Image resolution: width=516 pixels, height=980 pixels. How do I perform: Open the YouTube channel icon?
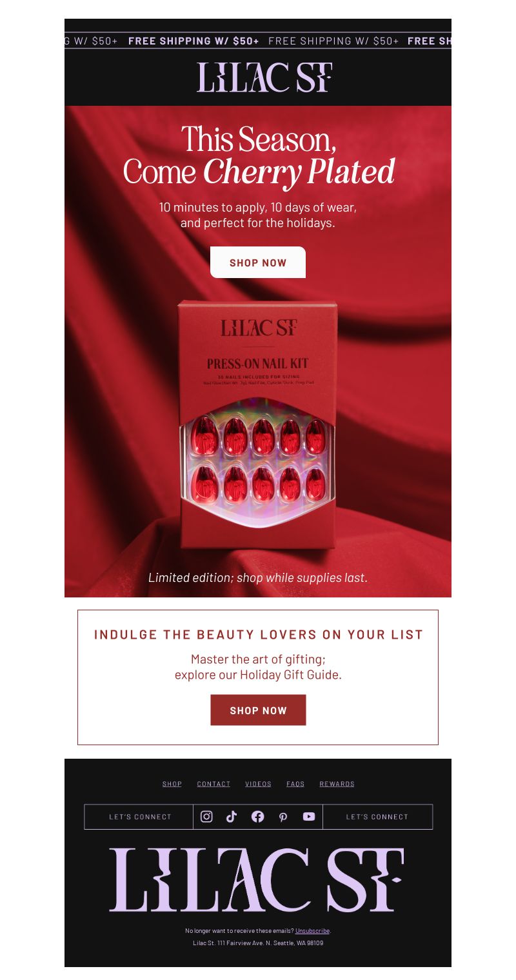[309, 816]
